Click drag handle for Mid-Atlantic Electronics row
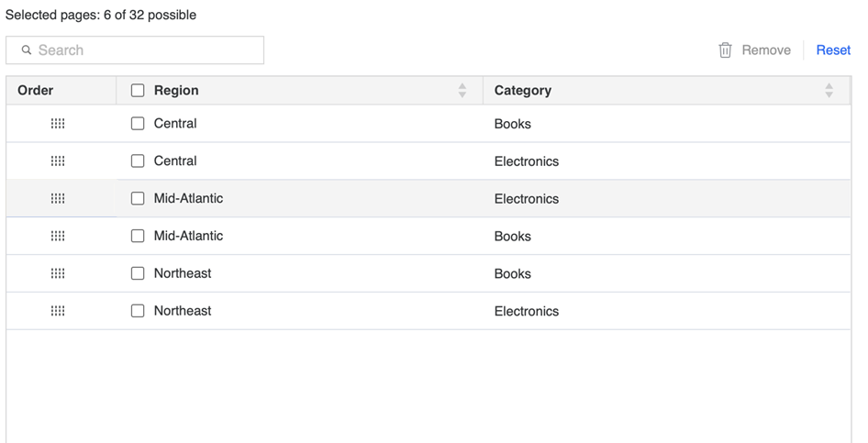The image size is (868, 443). [x=58, y=198]
